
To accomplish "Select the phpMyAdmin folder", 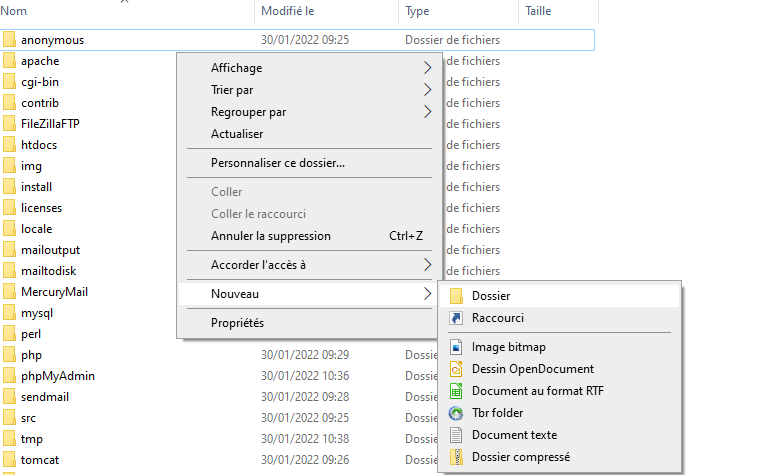I will 58,376.
